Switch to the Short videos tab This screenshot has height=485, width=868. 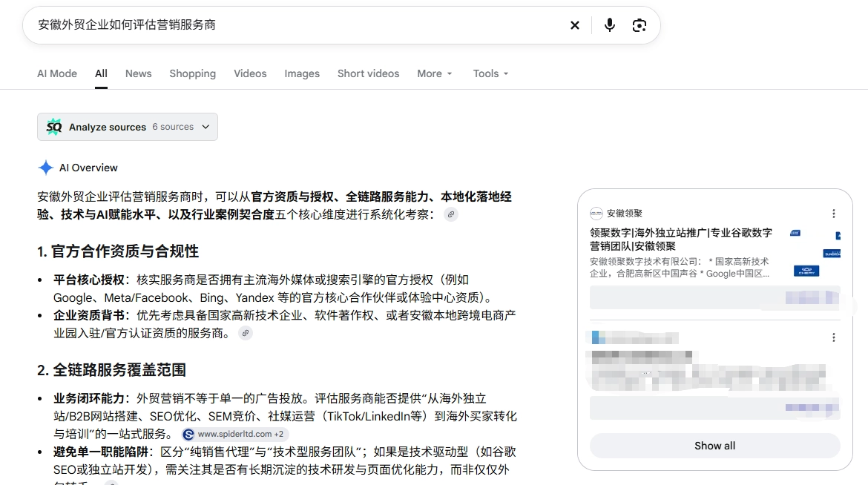(x=368, y=73)
